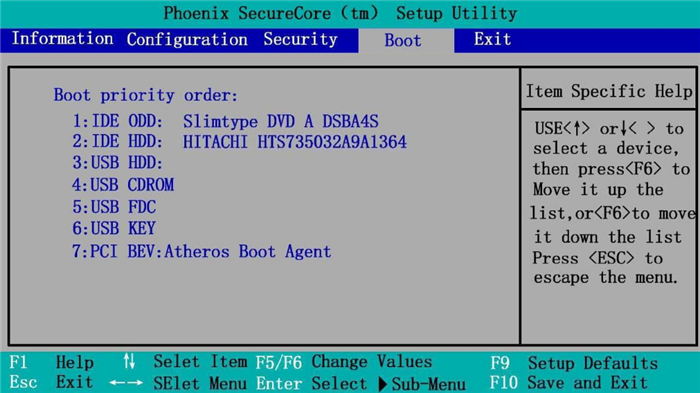
Task: Select IDE HDD HITACHI boot entry
Action: click(x=240, y=142)
